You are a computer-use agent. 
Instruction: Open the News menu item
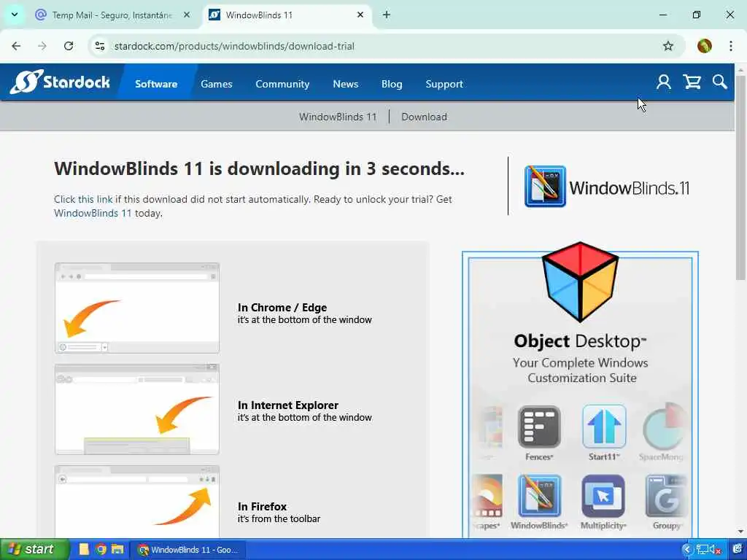[x=345, y=84]
